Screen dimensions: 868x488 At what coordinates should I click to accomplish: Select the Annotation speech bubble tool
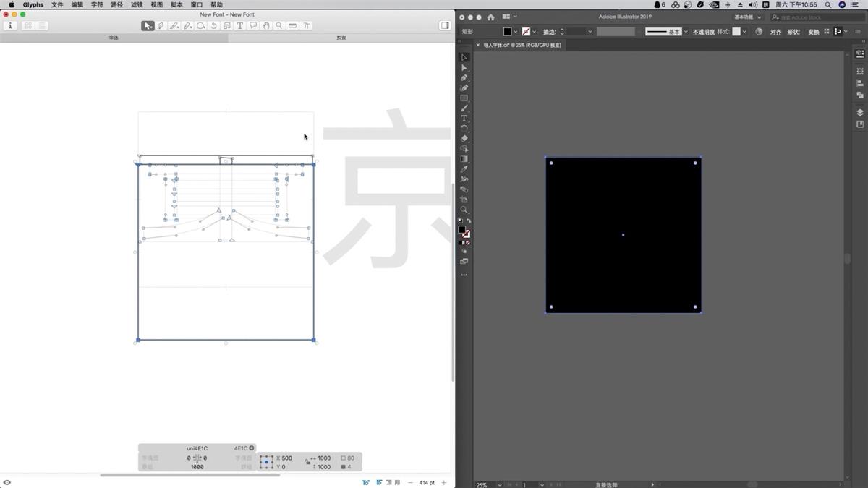tap(253, 26)
